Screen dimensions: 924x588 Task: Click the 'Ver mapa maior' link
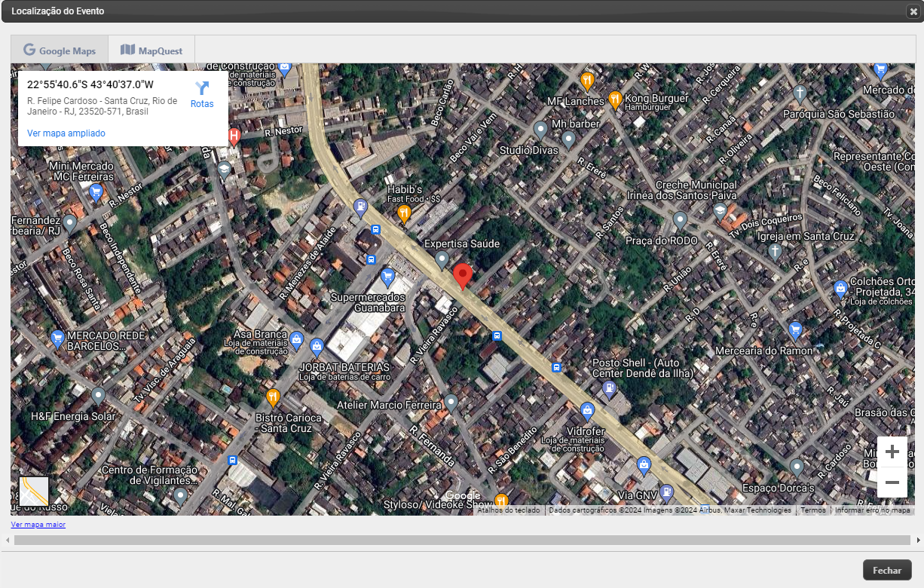38,525
